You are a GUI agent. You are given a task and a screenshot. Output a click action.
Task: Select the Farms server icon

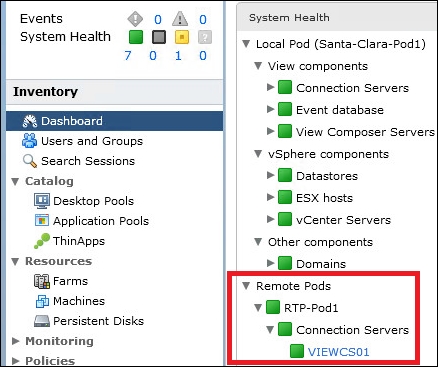coord(42,281)
